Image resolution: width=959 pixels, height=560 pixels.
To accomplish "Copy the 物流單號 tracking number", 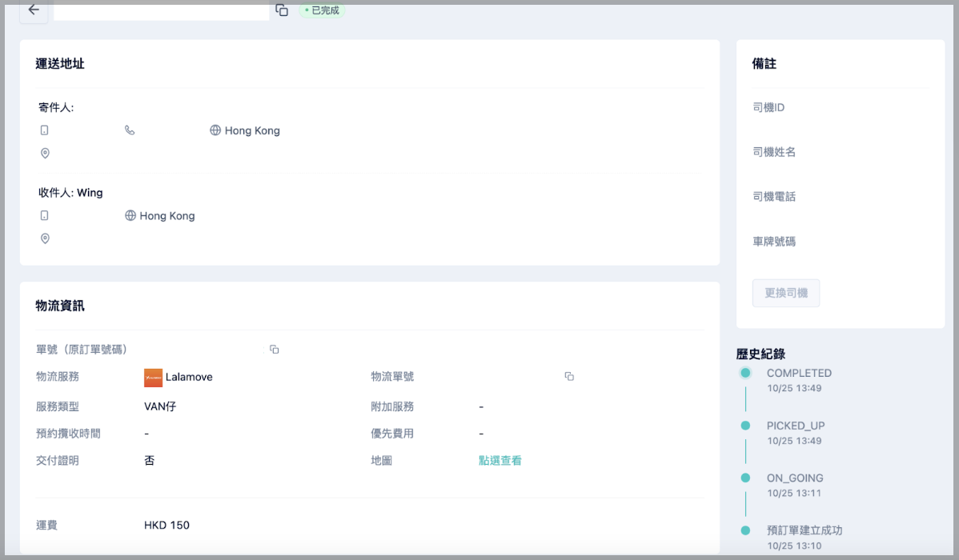I will pos(569,377).
